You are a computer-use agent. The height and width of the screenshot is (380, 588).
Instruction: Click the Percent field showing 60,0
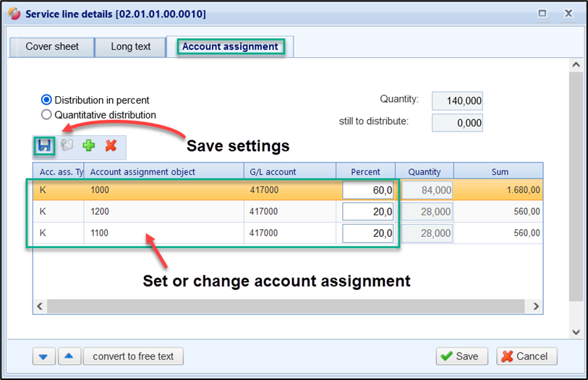point(368,191)
